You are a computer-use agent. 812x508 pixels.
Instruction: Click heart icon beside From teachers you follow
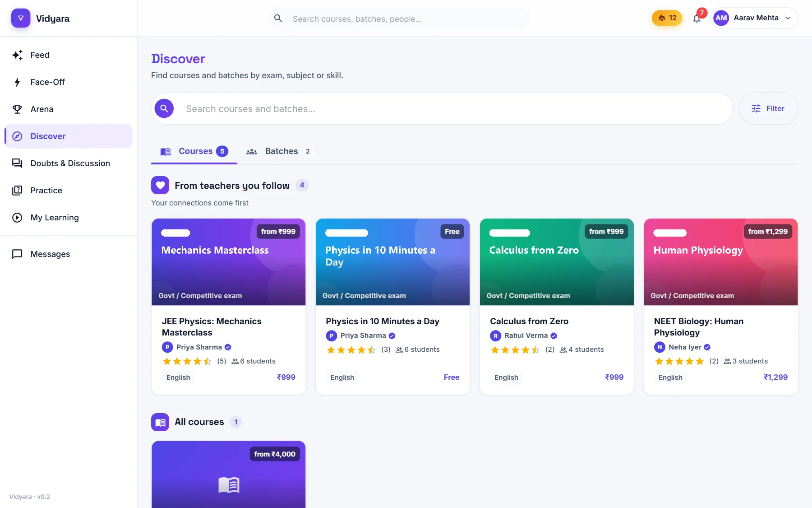pos(160,185)
